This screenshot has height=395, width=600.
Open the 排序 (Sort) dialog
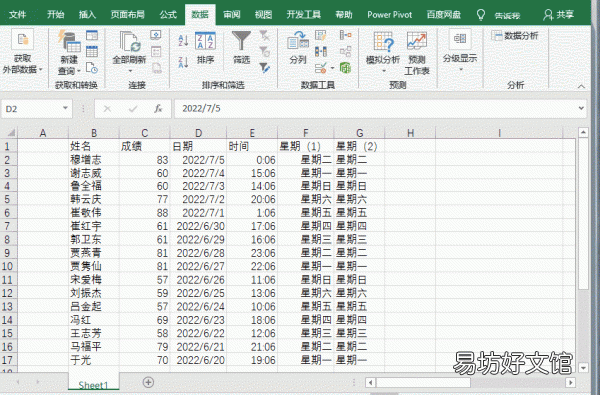(205, 48)
